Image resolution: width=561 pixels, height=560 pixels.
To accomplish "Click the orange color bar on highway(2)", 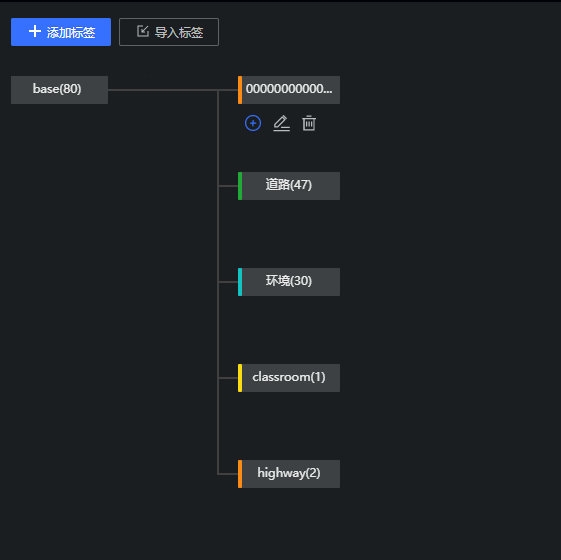I will pyautogui.click(x=240, y=474).
